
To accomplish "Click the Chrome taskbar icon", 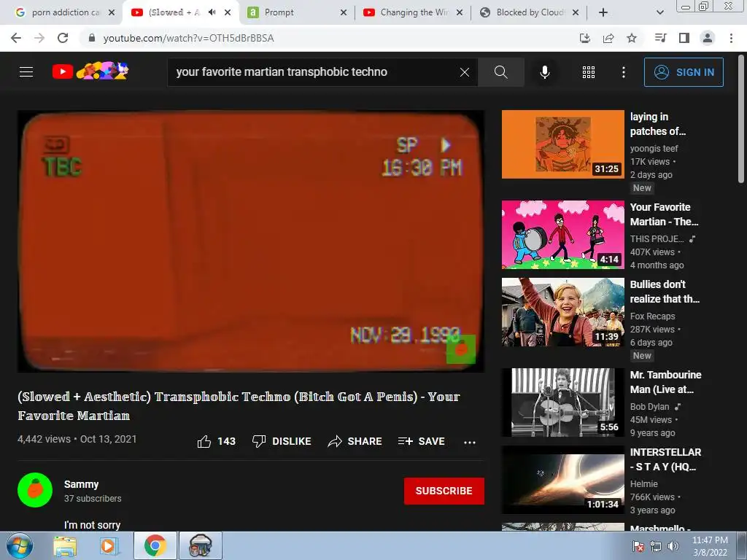I will coord(155,545).
